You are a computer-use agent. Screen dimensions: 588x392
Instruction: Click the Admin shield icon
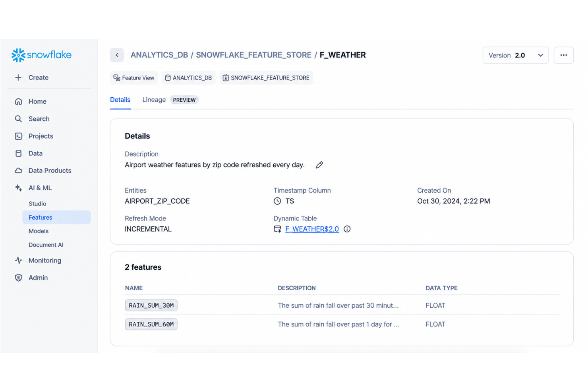coord(18,278)
